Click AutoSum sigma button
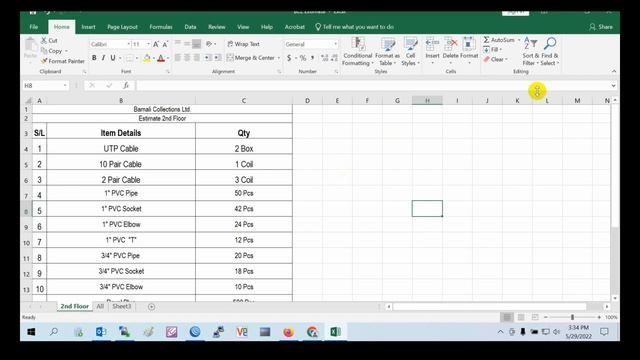The height and width of the screenshot is (360, 640). 499,40
